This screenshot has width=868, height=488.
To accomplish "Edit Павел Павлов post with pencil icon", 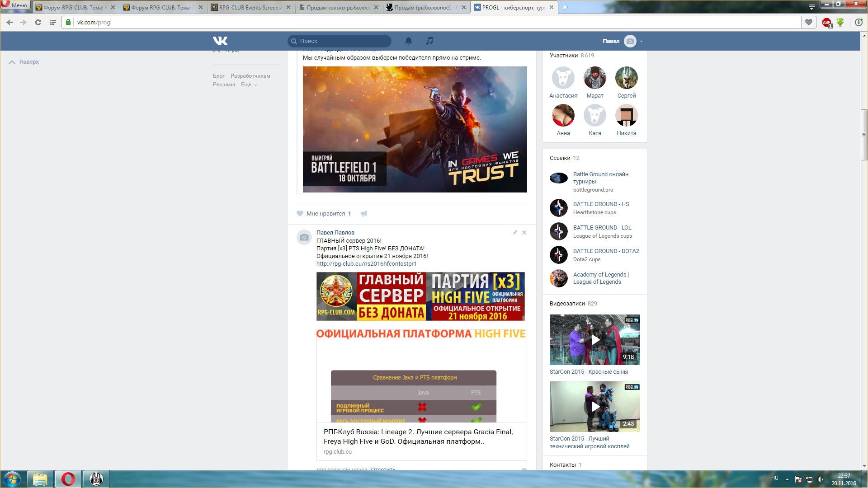I will point(515,232).
